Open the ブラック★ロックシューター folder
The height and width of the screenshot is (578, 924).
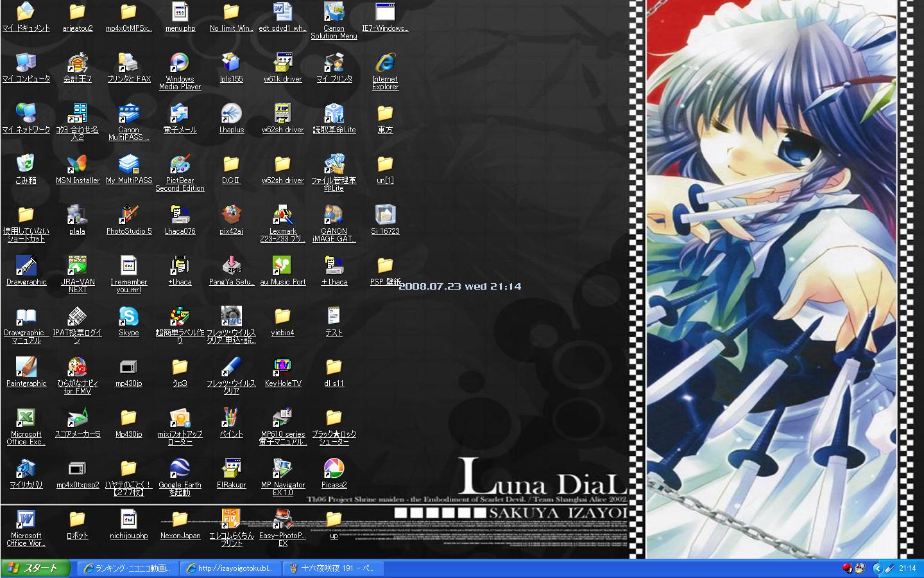(334, 417)
